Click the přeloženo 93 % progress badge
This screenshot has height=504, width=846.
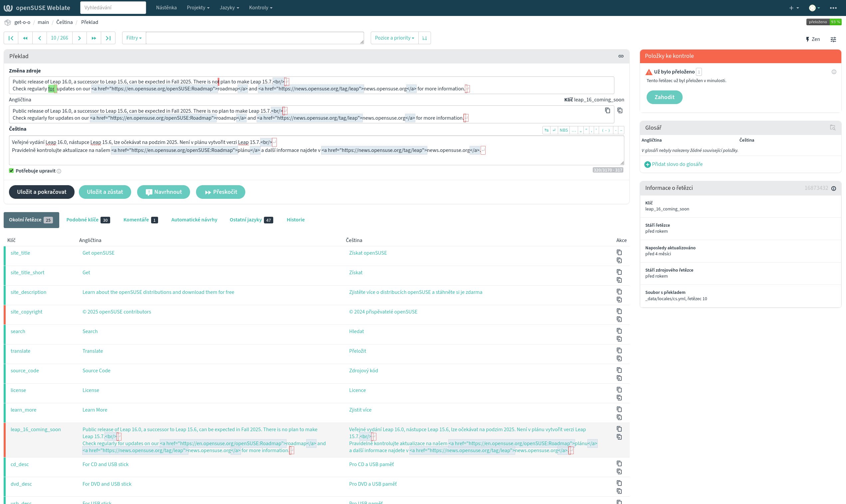[823, 22]
